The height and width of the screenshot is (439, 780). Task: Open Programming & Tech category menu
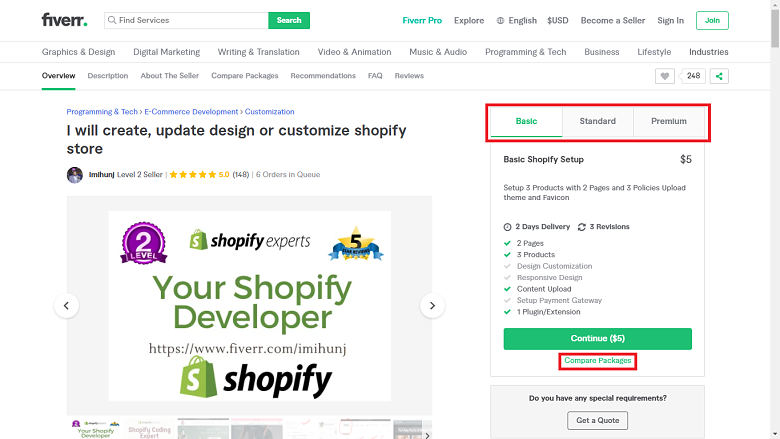(x=526, y=52)
